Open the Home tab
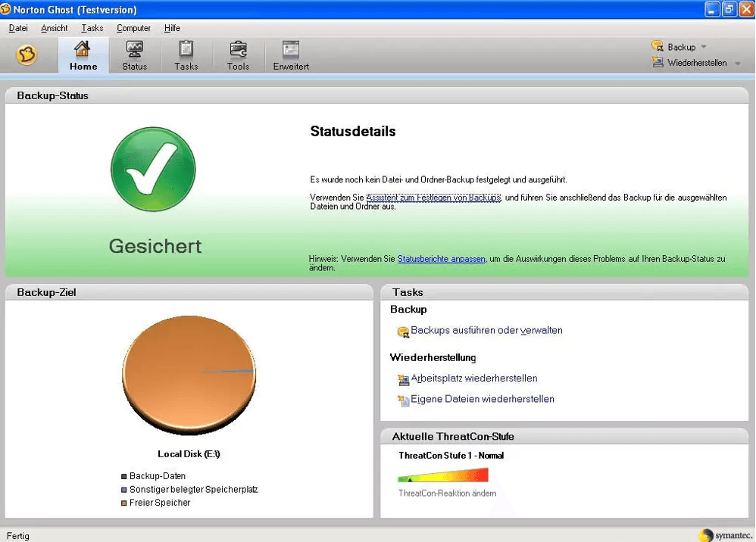The width and height of the screenshot is (756, 542). tap(83, 56)
